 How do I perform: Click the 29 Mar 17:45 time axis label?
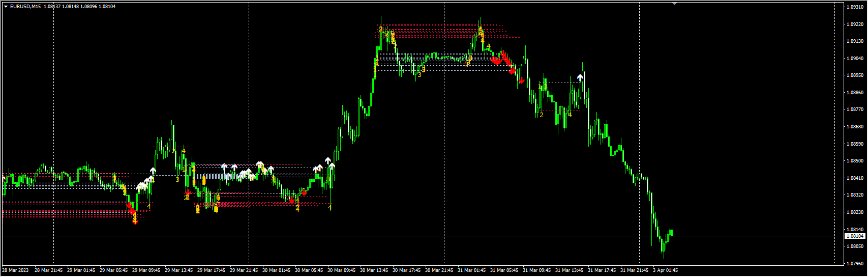(x=211, y=270)
